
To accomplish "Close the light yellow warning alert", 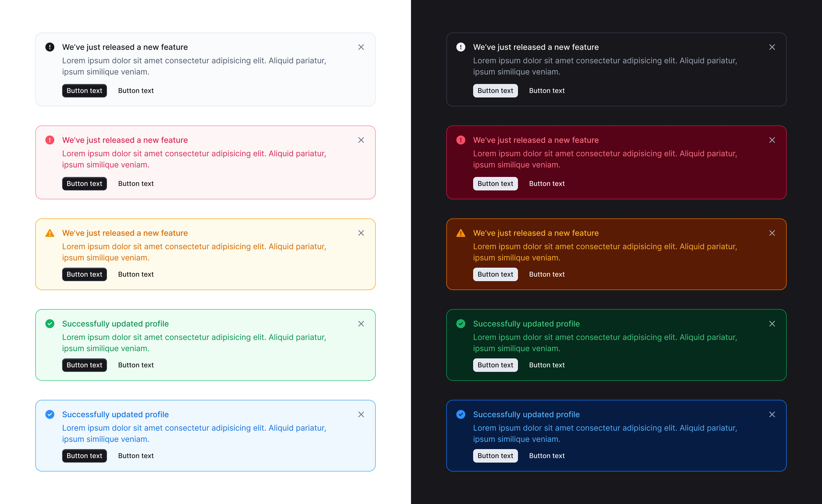I will coord(361,233).
